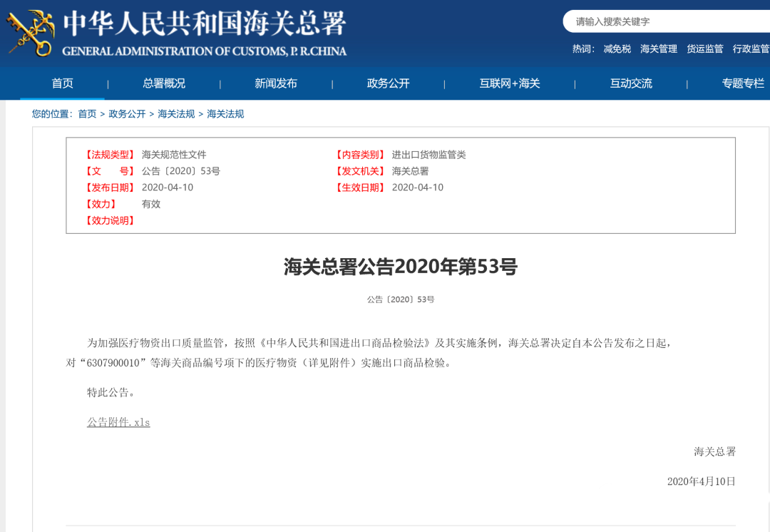The image size is (770, 532).
Task: Click the issuing authority value 海关总署 in the info box
Action: (x=410, y=171)
